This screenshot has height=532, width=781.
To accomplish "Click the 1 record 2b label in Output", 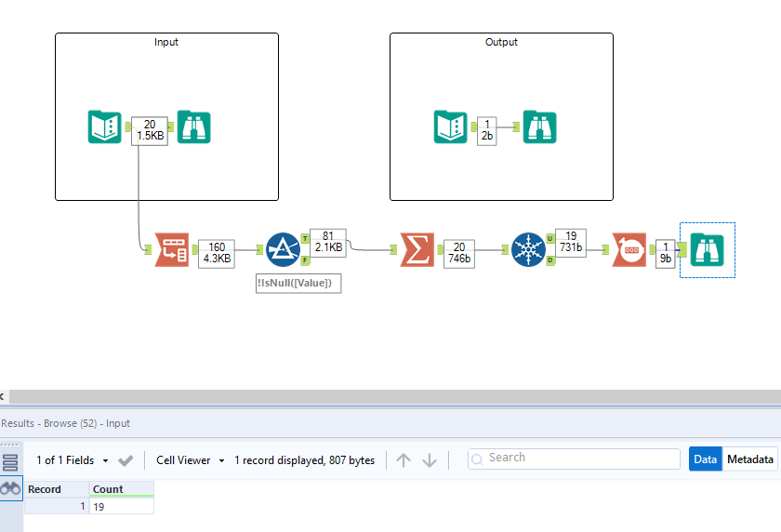I will coord(487,130).
